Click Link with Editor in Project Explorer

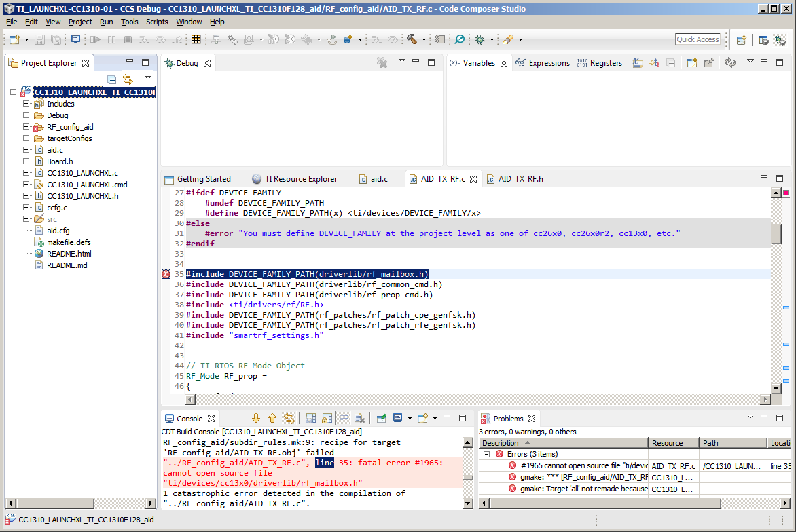tap(128, 79)
